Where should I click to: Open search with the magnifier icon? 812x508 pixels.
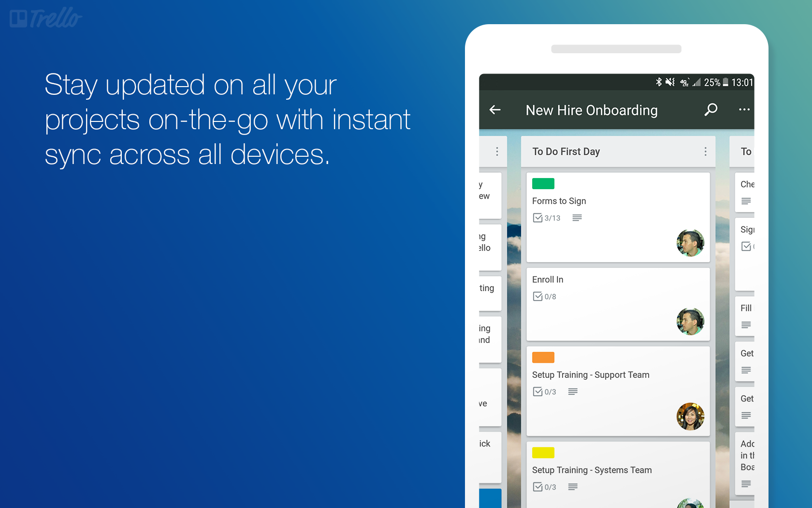click(x=710, y=110)
